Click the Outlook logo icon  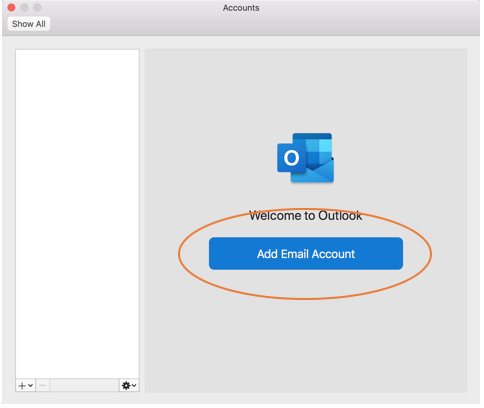coord(305,158)
